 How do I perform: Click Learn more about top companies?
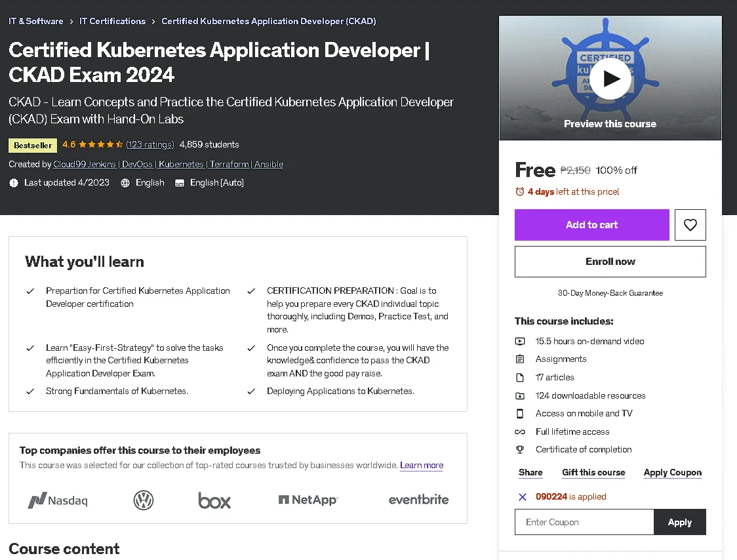tap(422, 466)
